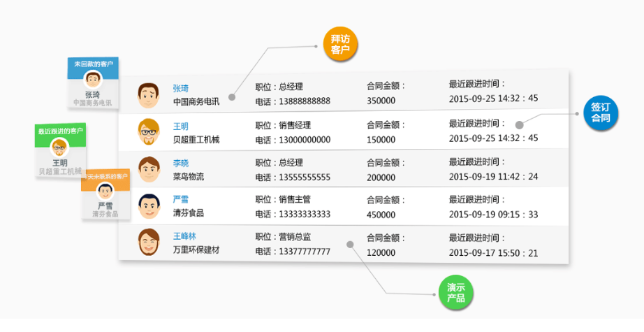Open the 严雪 customer name link
Image resolution: width=644 pixels, height=332 pixels.
point(181,200)
